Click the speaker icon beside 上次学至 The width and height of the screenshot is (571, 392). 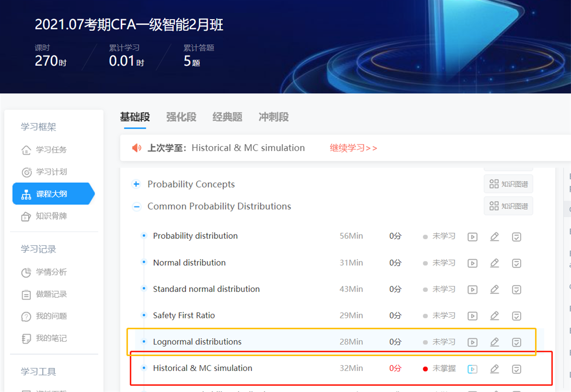tap(136, 148)
